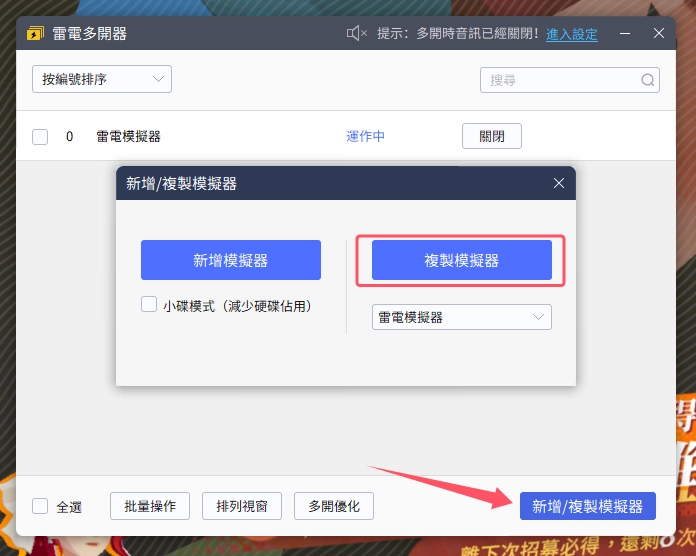Close the 新增/複製模擬器 dialog
Screen dimensions: 696x556
[x=559, y=183]
